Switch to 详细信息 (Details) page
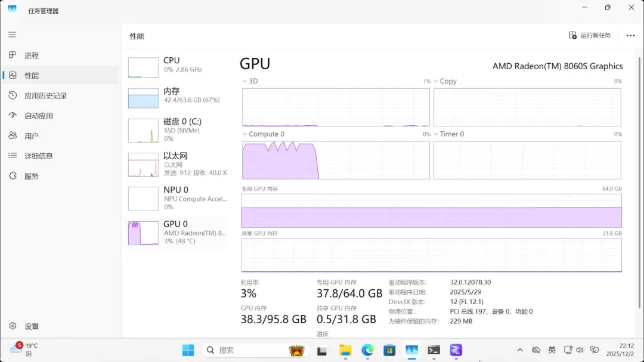 pyautogui.click(x=38, y=156)
